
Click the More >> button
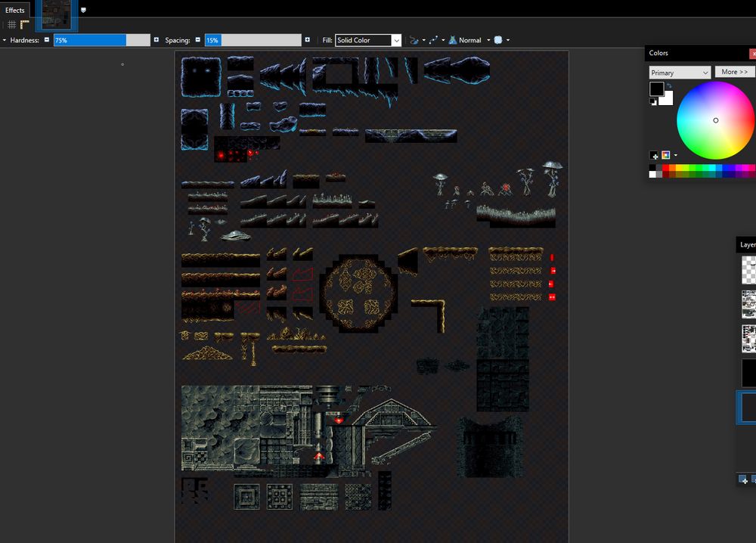click(735, 72)
